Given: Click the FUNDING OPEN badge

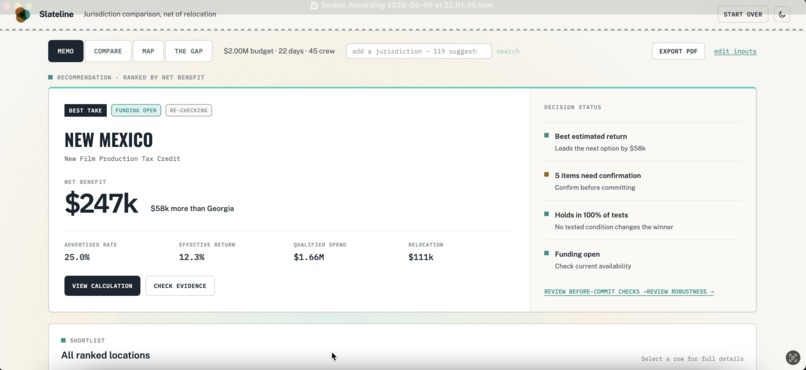Looking at the screenshot, I should [x=136, y=110].
